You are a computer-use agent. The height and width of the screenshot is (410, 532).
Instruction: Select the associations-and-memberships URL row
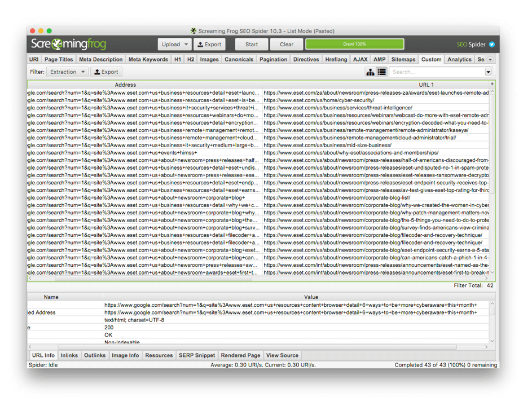point(258,153)
